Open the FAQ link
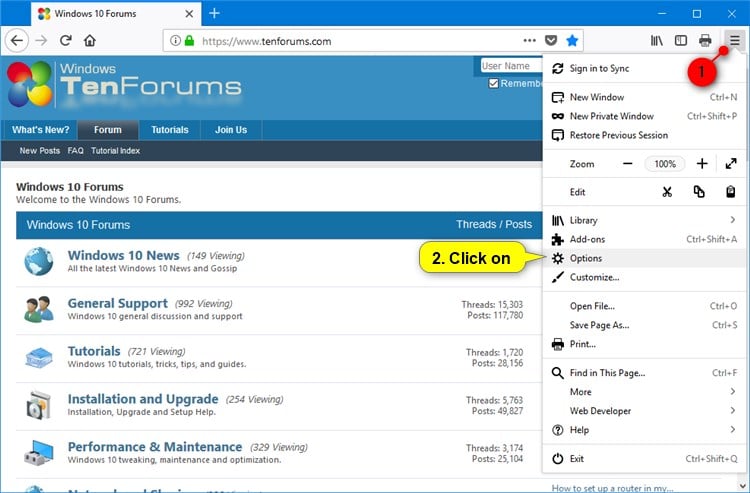 pyautogui.click(x=75, y=151)
